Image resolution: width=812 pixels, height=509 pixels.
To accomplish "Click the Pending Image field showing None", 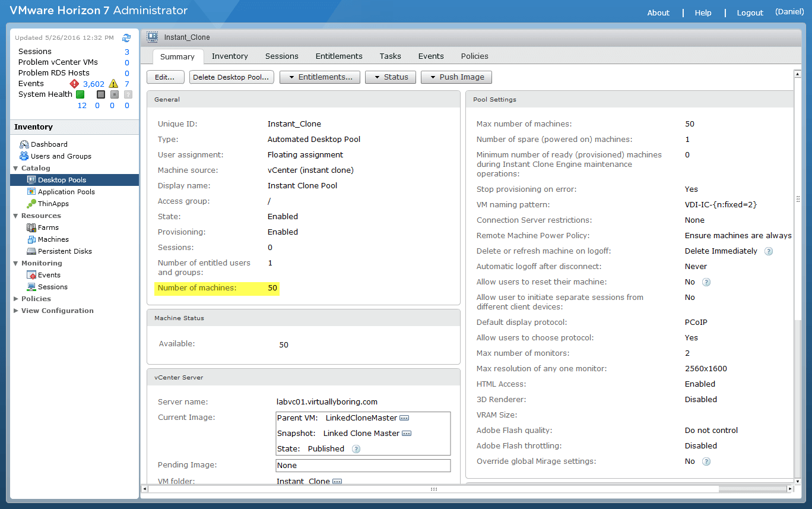I will click(x=363, y=466).
